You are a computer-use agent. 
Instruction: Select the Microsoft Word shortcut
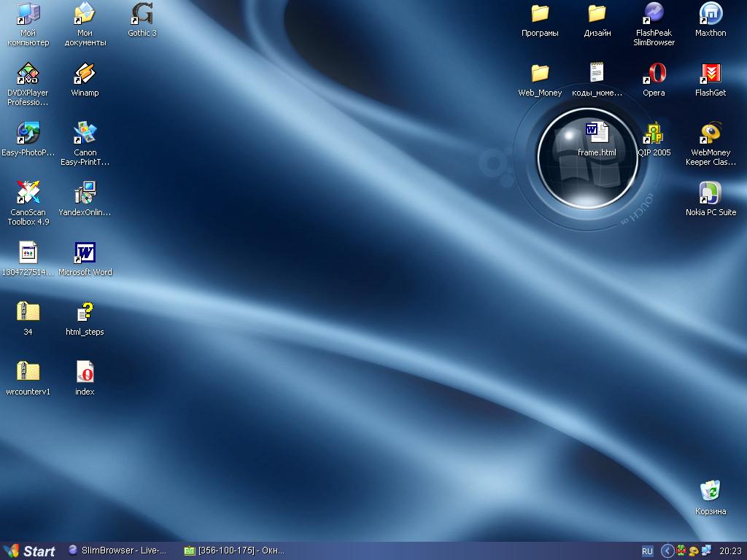tap(85, 253)
